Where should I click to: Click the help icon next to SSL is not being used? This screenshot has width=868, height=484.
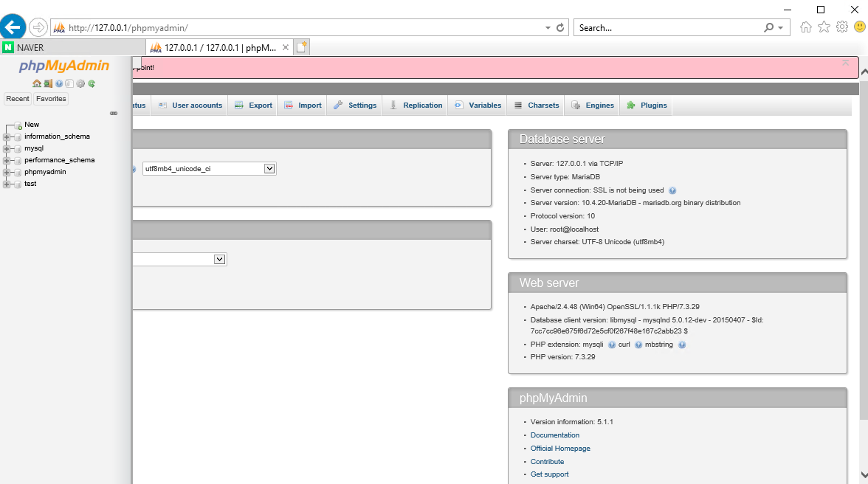click(x=672, y=190)
